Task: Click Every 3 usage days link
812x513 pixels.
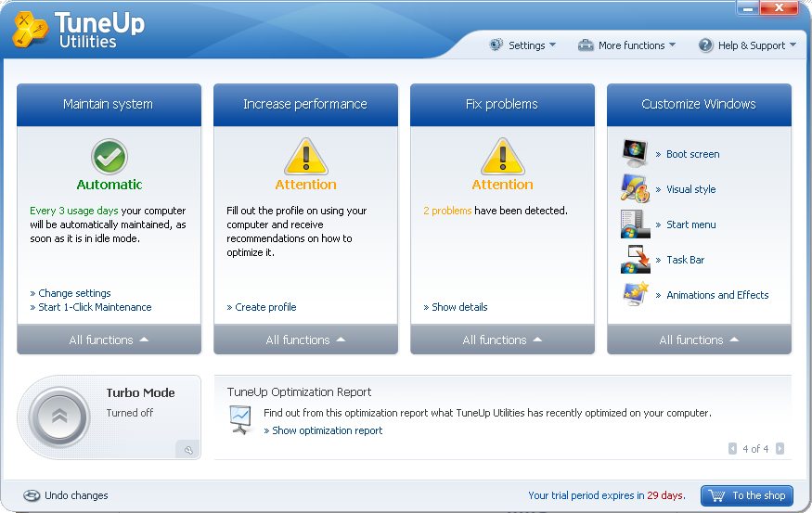Action: tap(74, 211)
